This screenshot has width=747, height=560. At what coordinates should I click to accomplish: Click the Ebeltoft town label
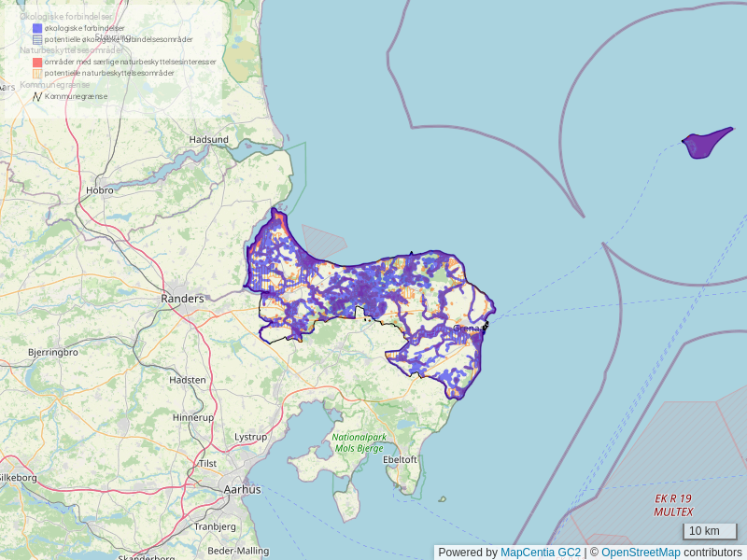click(401, 459)
